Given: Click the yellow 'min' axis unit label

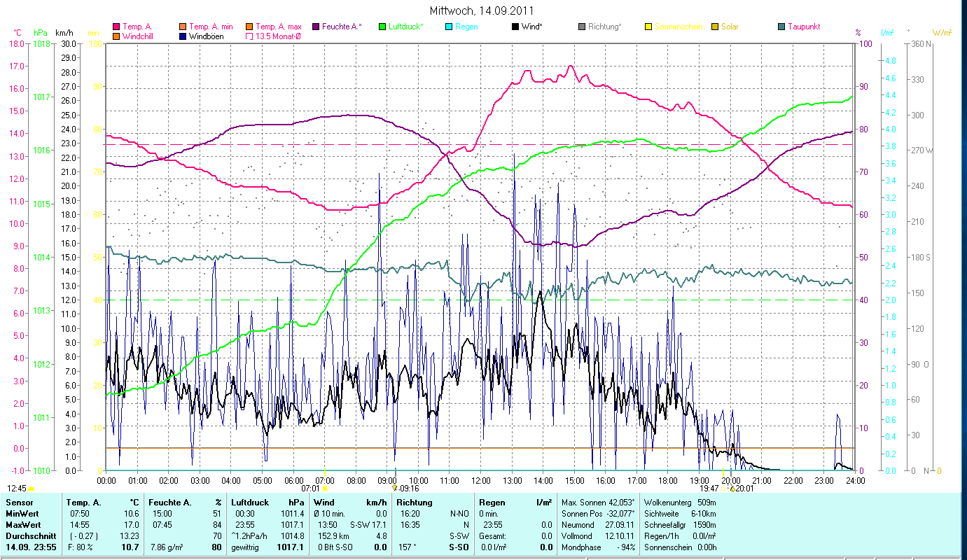Looking at the screenshot, I should coord(93,33).
